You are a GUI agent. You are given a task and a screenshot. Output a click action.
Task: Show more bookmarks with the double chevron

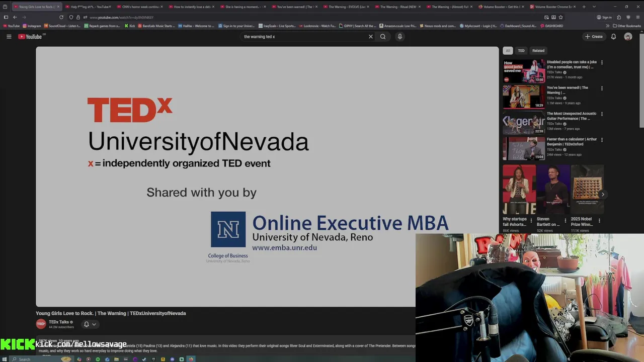coord(607,26)
